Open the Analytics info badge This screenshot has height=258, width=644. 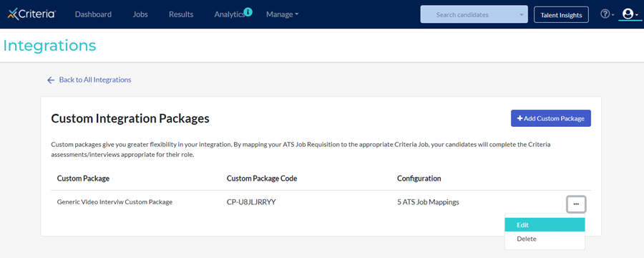(248, 12)
